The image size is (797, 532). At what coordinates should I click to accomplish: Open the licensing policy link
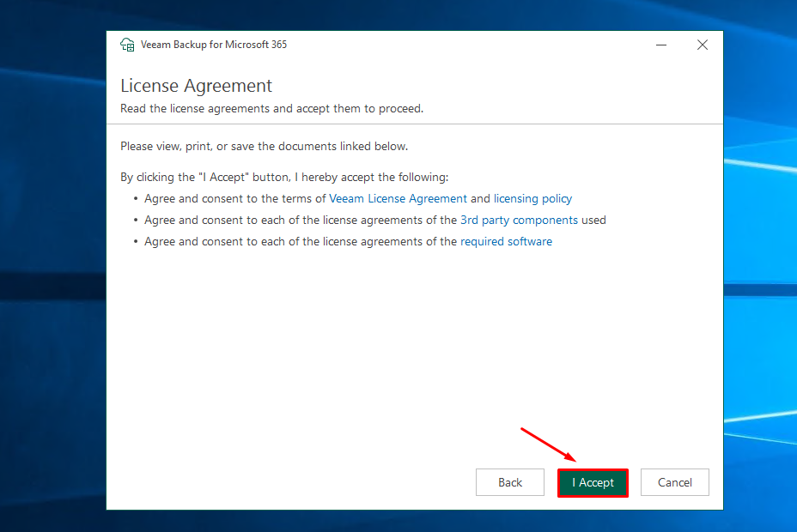coord(532,198)
